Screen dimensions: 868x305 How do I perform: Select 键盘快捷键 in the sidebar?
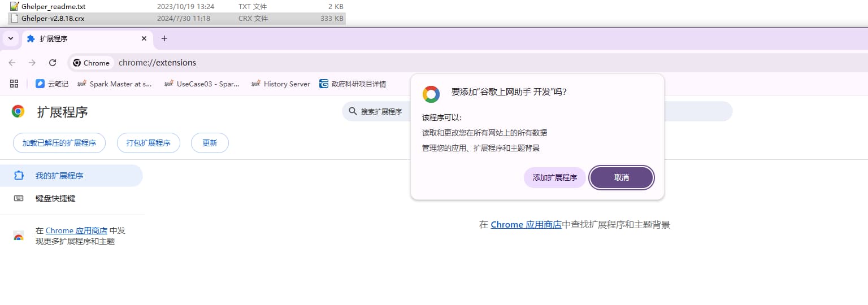coord(55,198)
